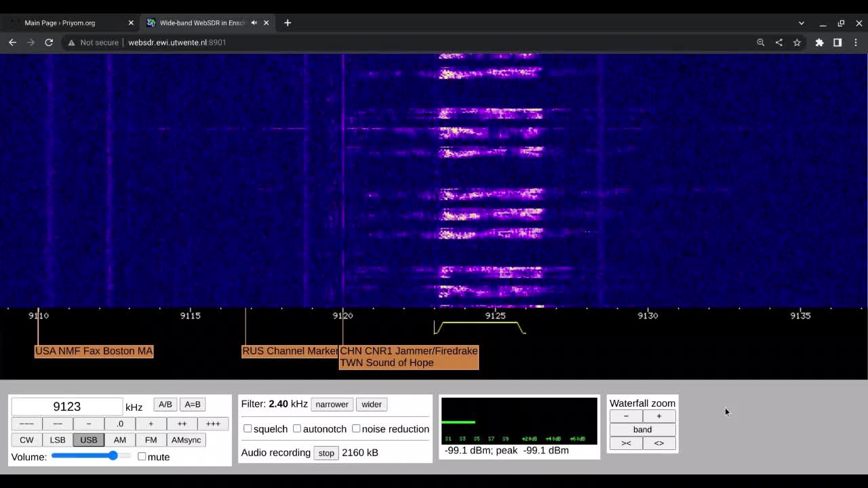Enable the squelch checkbox
The height and width of the screenshot is (488, 868).
pyautogui.click(x=248, y=428)
